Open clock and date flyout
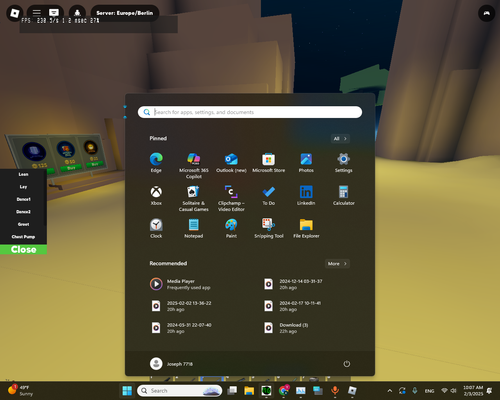Viewport: 500px width, 400px height. 473,391
